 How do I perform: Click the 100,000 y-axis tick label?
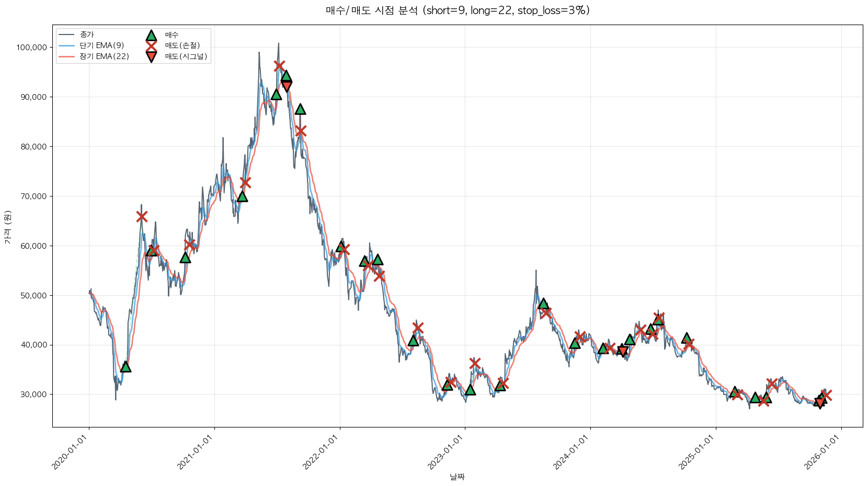click(x=31, y=48)
